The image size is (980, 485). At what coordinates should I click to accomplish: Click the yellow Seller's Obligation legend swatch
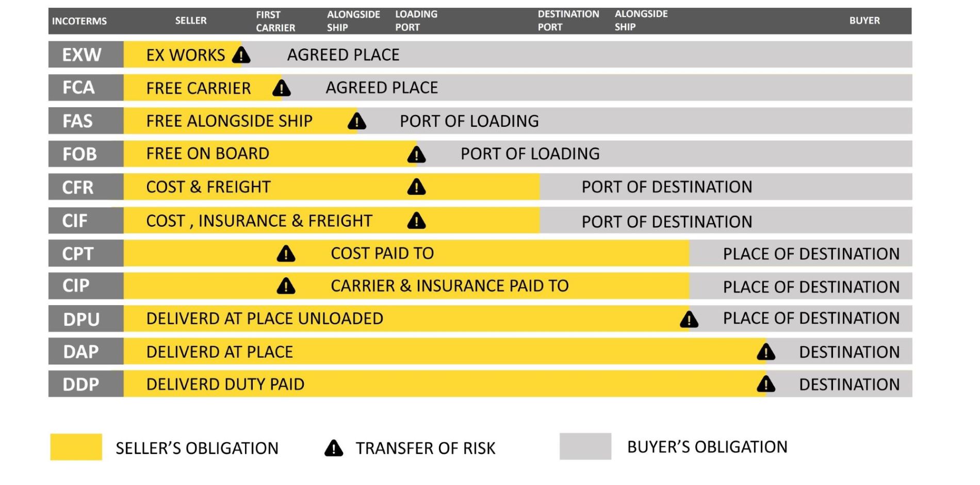tap(76, 447)
